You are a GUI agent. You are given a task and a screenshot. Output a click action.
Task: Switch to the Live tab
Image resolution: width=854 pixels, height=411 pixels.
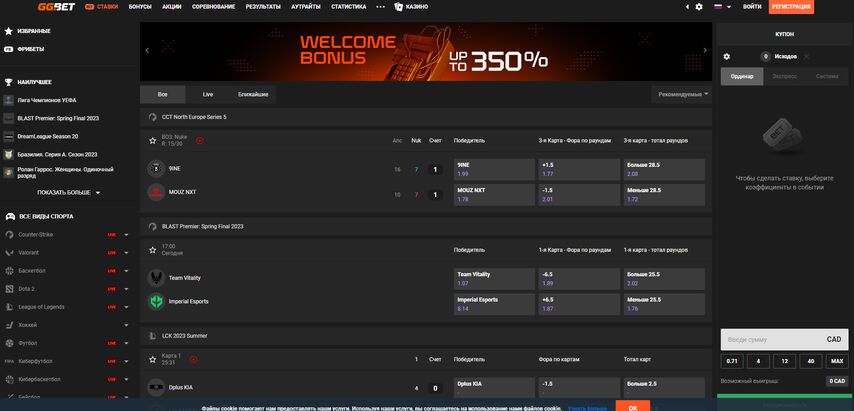pos(208,94)
